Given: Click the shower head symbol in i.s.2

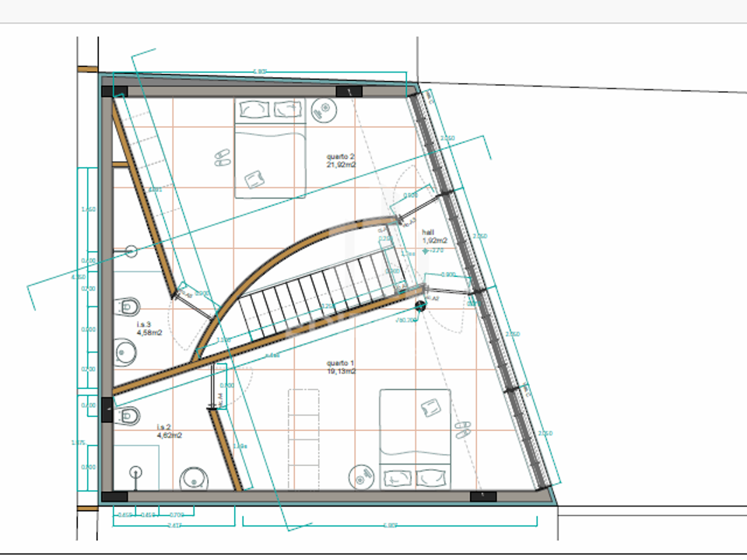Looking at the screenshot, I should [x=135, y=472].
